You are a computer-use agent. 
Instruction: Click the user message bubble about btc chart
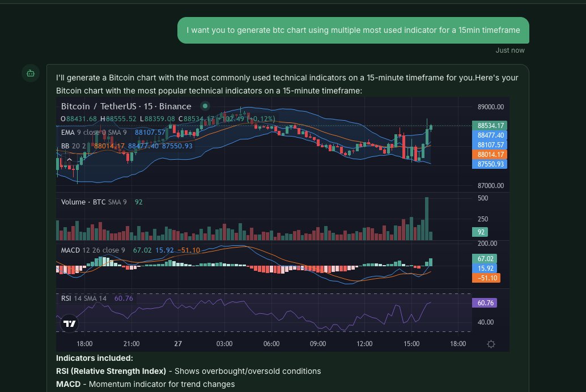(353, 30)
